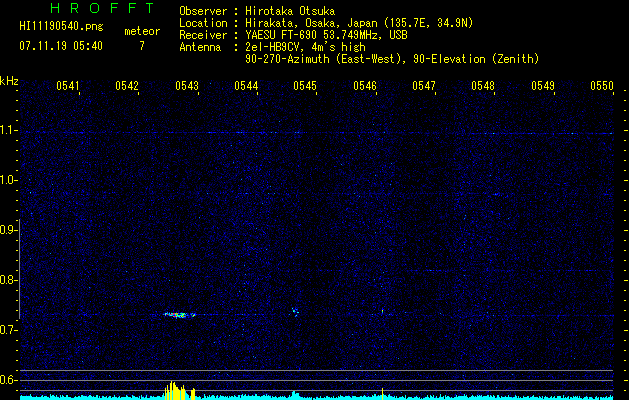The height and width of the screenshot is (400, 629).
Task: Click the 0549 time marker
Action: [x=542, y=85]
